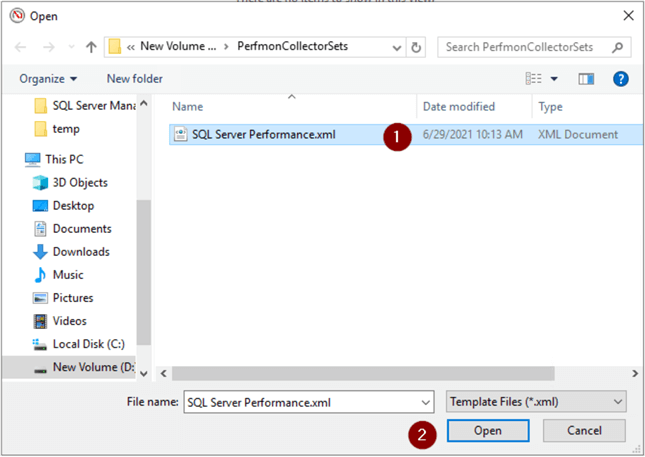The height and width of the screenshot is (457, 645).
Task: Go forward using the right arrow button
Action: point(49,47)
